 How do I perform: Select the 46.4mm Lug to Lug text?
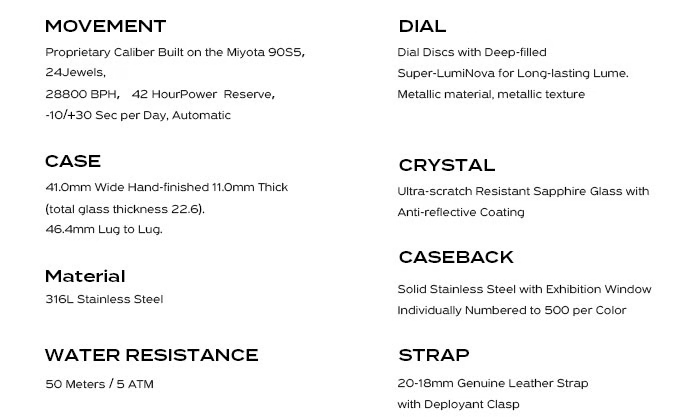pyautogui.click(x=104, y=229)
